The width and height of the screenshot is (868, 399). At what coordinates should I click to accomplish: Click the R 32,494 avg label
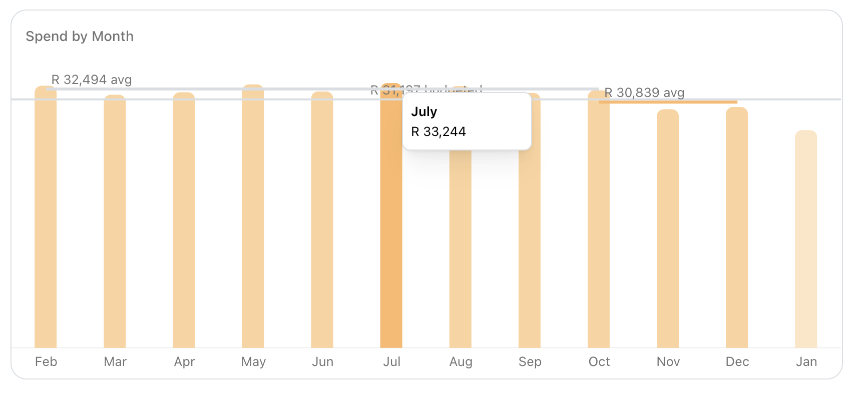coord(92,79)
